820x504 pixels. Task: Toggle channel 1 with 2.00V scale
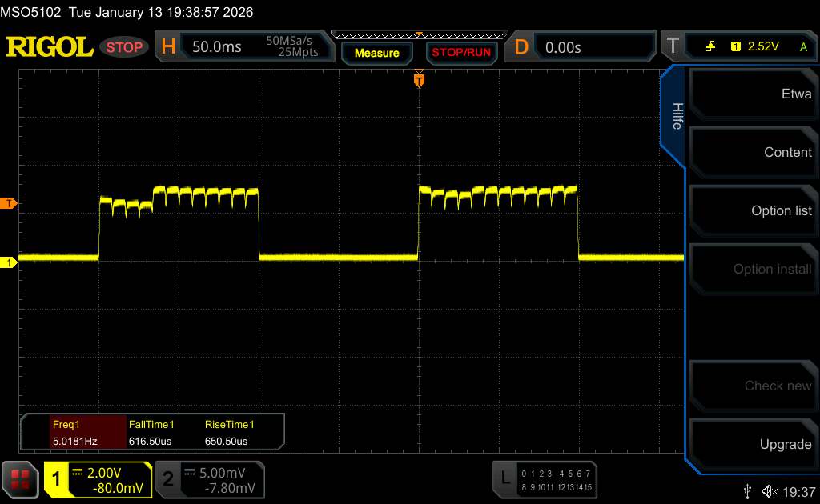pos(97,478)
